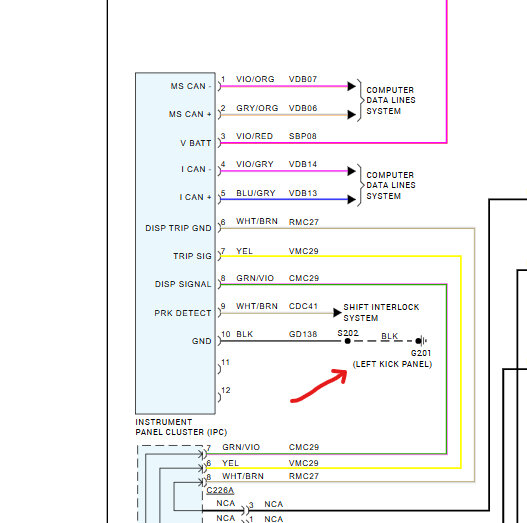Viewport: 527px width, 523px height.
Task: Click the I CAN - pin label
Action: coord(197,169)
